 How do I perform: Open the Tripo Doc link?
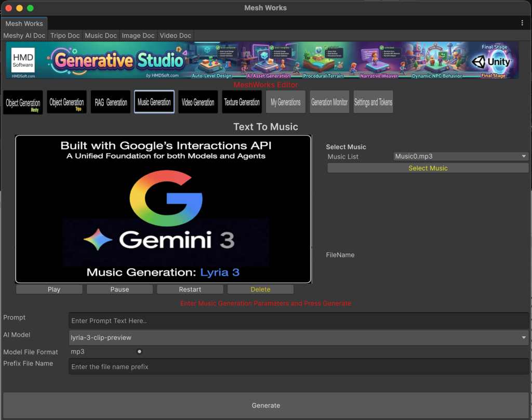coord(65,36)
